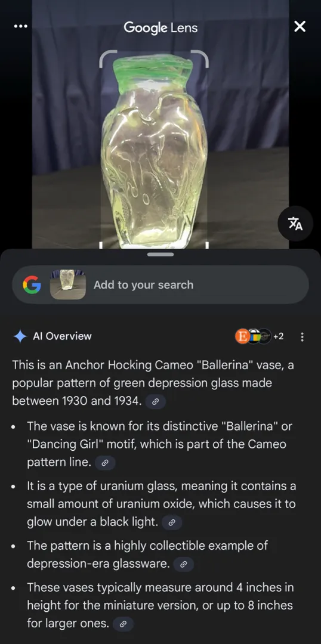Tap the top-right crop corner bracket
This screenshot has height=644, width=321.
[x=200, y=58]
